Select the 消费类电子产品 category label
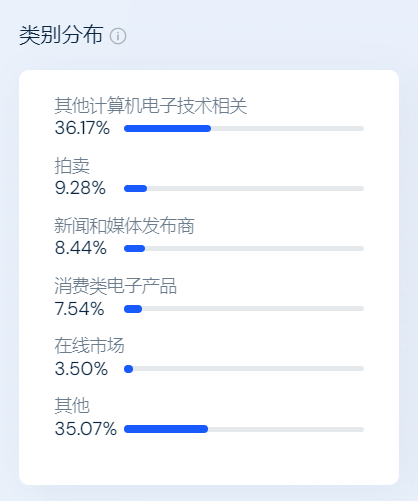This screenshot has height=501, width=418. click(116, 286)
